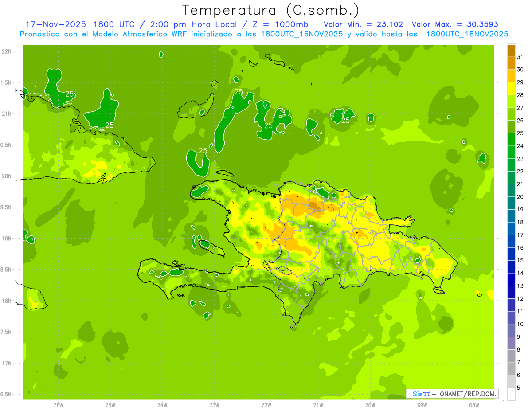
Task: Click the 73W longitude axis label
Action: tap(214, 405)
